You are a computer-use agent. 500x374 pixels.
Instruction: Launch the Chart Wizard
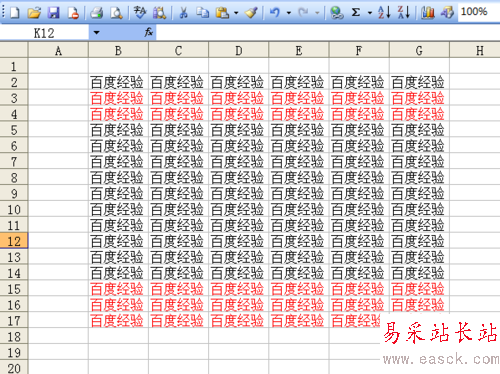[428, 13]
